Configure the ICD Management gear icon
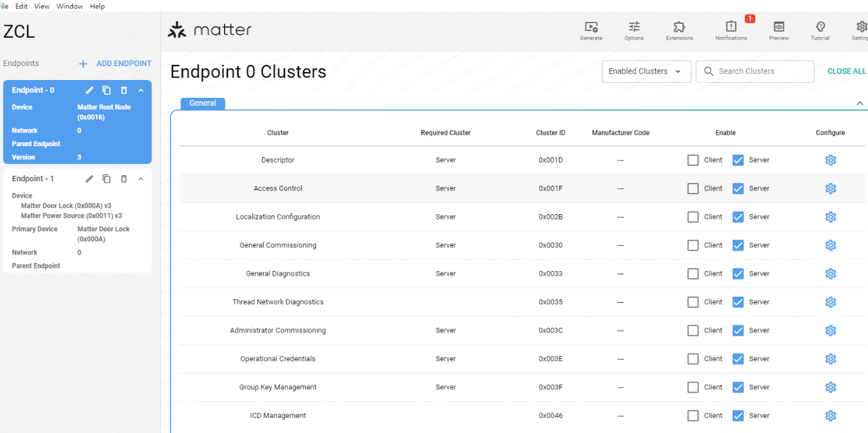Viewport: 868px width, 433px height. point(830,416)
